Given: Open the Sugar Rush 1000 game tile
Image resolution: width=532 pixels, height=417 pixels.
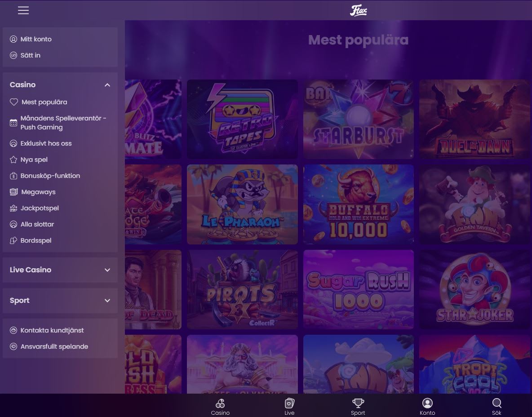Looking at the screenshot, I should pos(358,290).
